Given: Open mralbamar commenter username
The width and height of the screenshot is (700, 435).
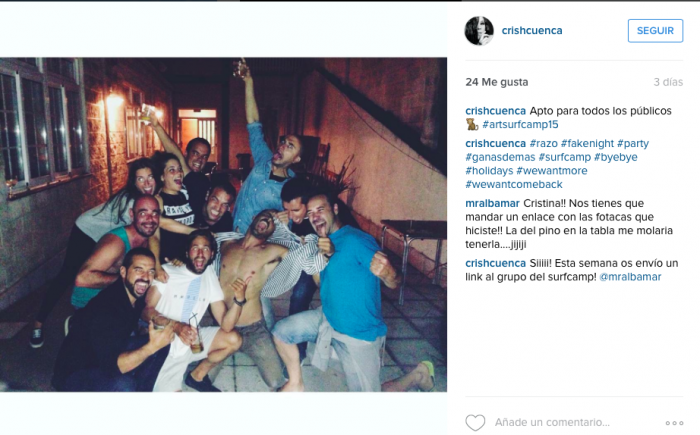Looking at the screenshot, I should [492, 203].
